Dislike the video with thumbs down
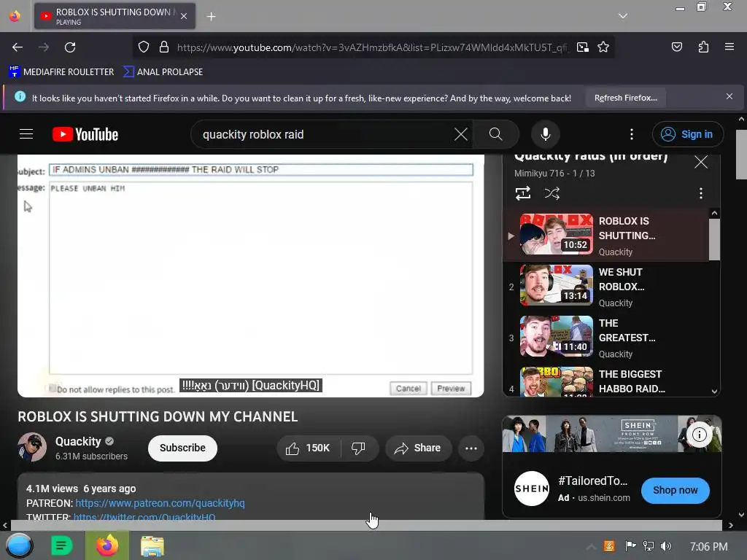The width and height of the screenshot is (747, 560). pos(358,448)
